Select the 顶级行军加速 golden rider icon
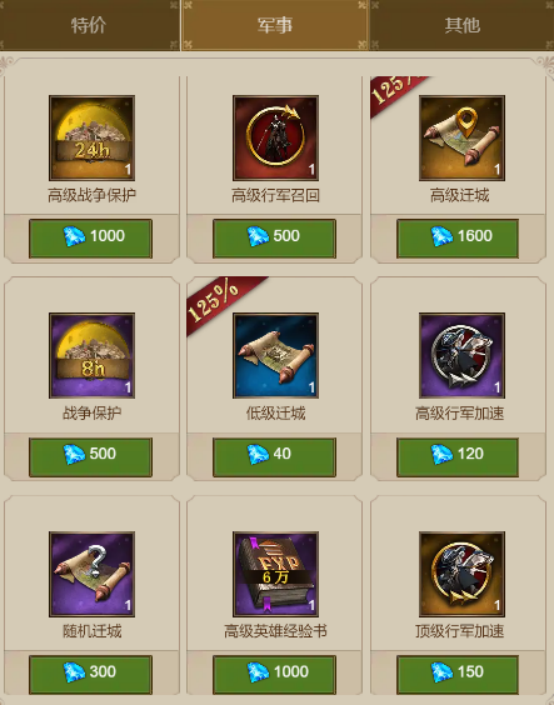Screen dimensions: 554x705 [462, 574]
